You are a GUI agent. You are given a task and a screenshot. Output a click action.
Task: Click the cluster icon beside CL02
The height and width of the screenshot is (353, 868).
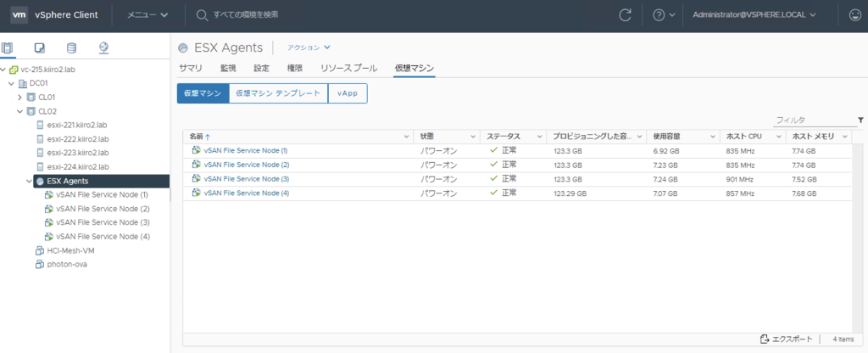click(x=31, y=111)
